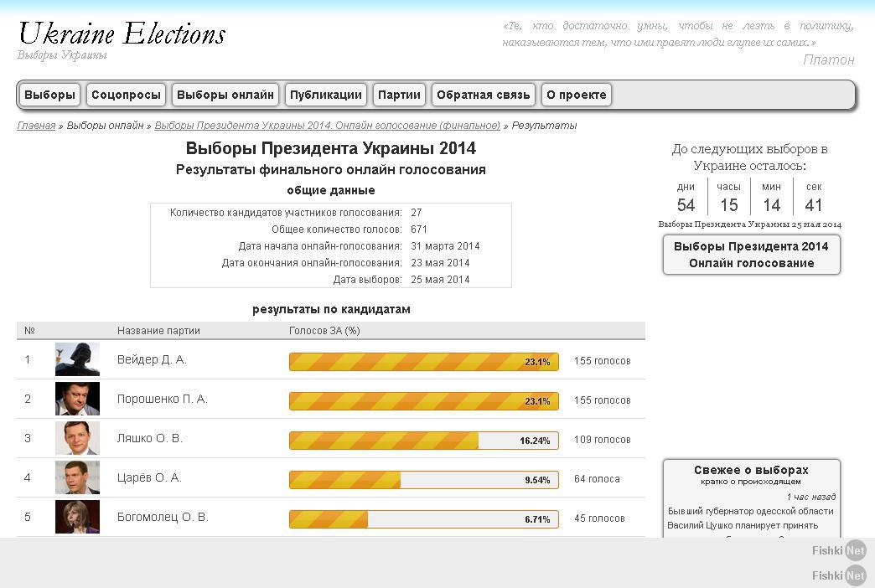Click the 64 голоса count

[x=597, y=478]
